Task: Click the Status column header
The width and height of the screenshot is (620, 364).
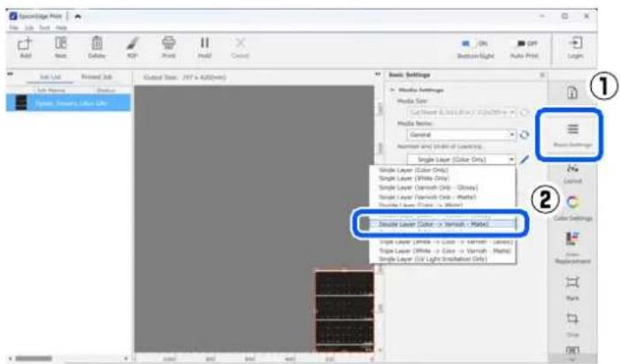Action: click(x=105, y=90)
